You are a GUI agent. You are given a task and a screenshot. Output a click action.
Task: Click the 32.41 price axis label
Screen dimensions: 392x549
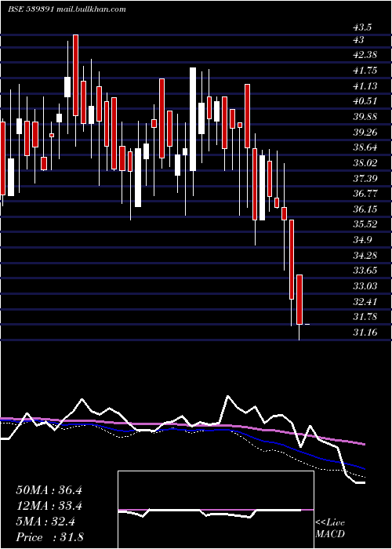(x=365, y=301)
